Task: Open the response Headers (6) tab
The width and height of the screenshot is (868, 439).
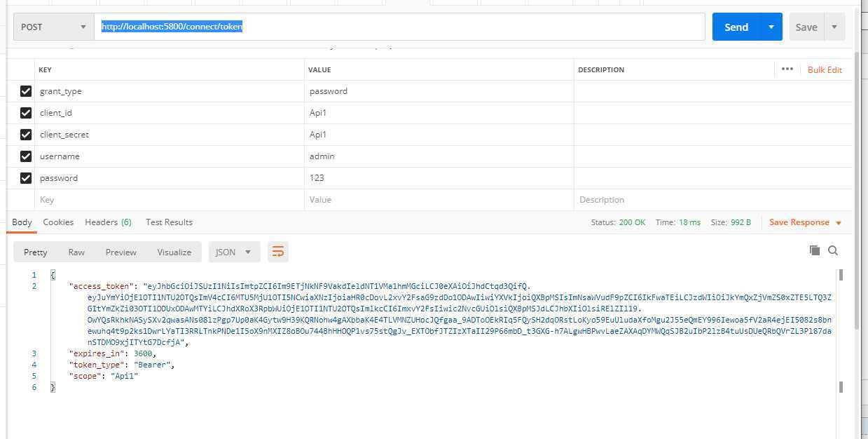Action: click(x=108, y=222)
